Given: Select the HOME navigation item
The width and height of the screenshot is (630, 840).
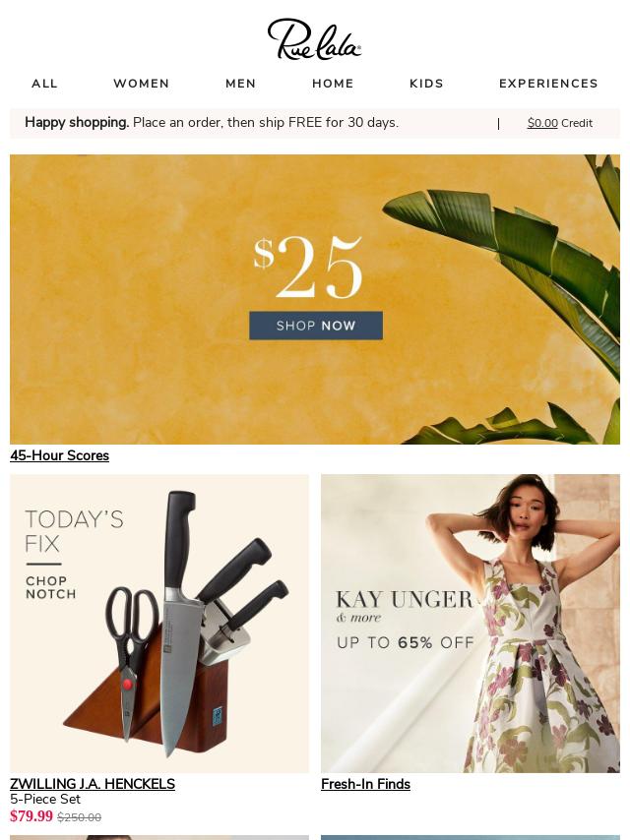Looking at the screenshot, I should pyautogui.click(x=333, y=84).
